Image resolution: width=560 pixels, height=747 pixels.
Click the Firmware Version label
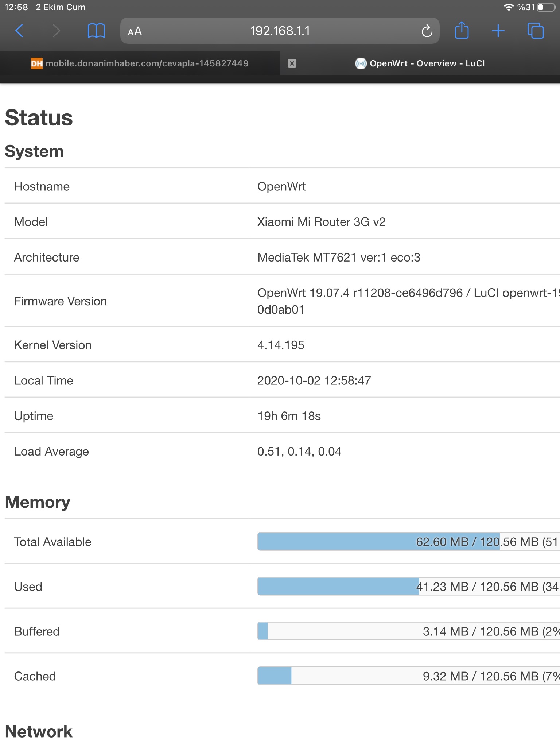coord(61,301)
